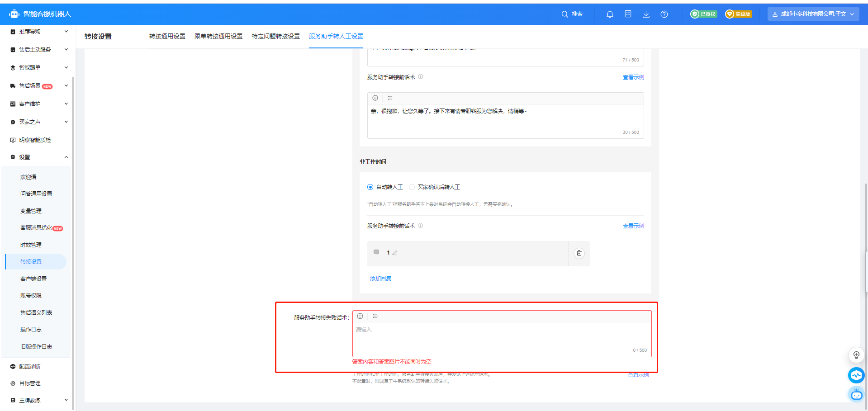868x411 pixels.
Task: Open the pulse monitor floating button
Action: point(856,375)
